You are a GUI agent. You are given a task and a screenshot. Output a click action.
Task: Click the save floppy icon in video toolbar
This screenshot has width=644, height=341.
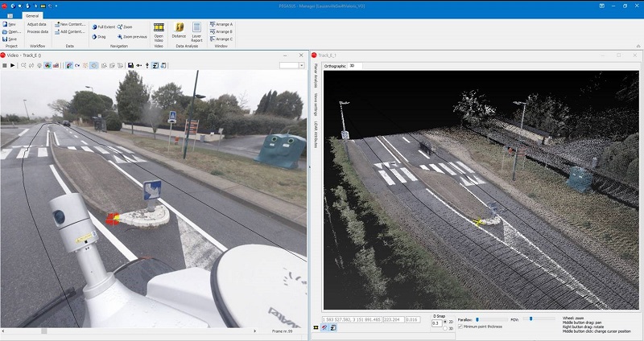coord(130,64)
